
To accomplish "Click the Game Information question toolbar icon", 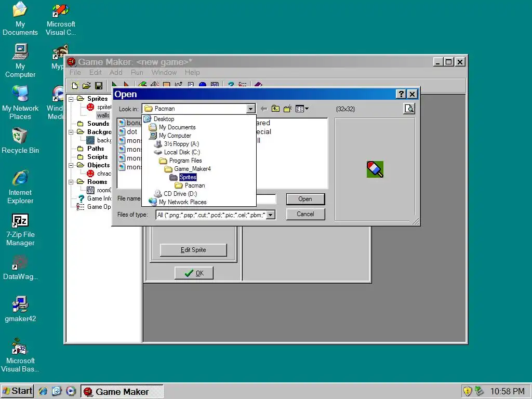I will (x=231, y=85).
